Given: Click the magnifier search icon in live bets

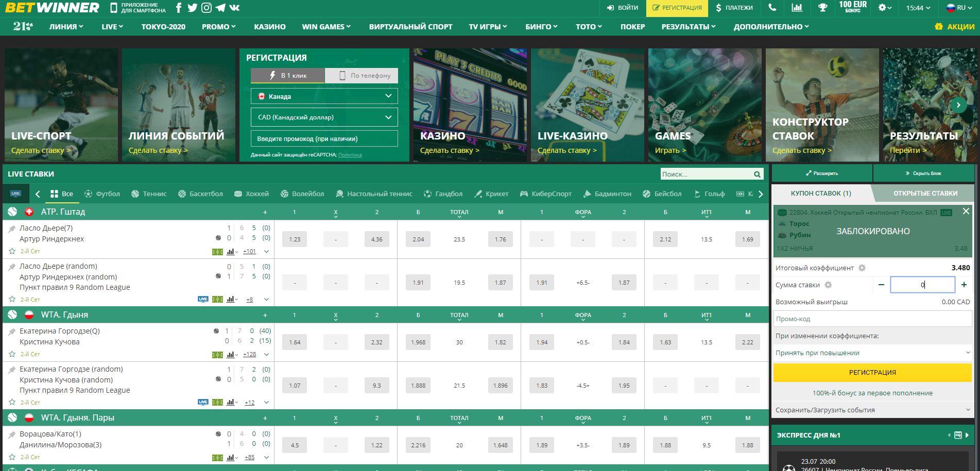Looking at the screenshot, I should (757, 174).
